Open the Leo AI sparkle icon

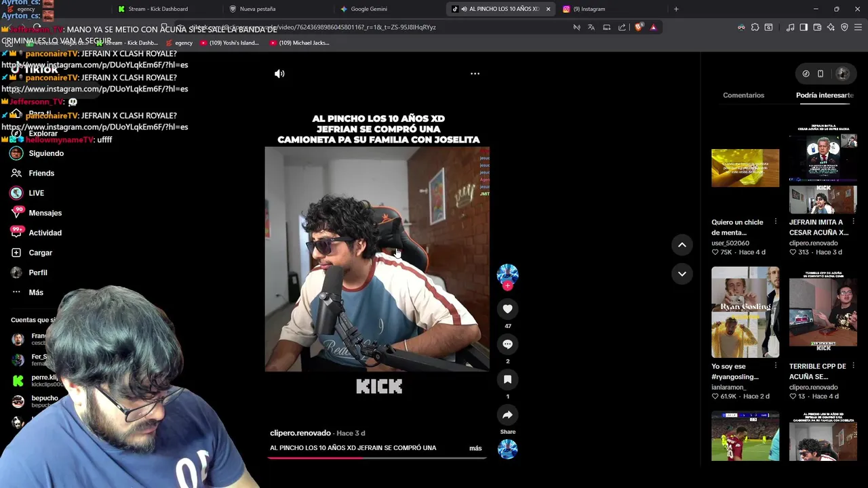pos(831,27)
